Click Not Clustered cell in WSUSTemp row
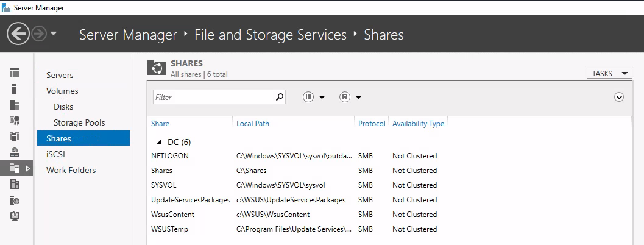Screen dimensions: 644x245 click(414, 229)
